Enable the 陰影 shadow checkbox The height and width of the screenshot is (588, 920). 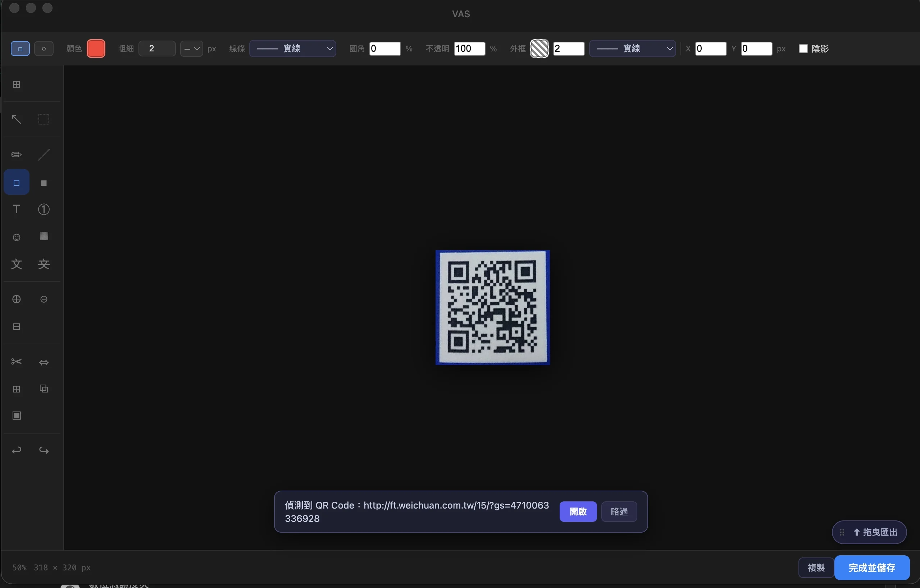[x=804, y=49]
